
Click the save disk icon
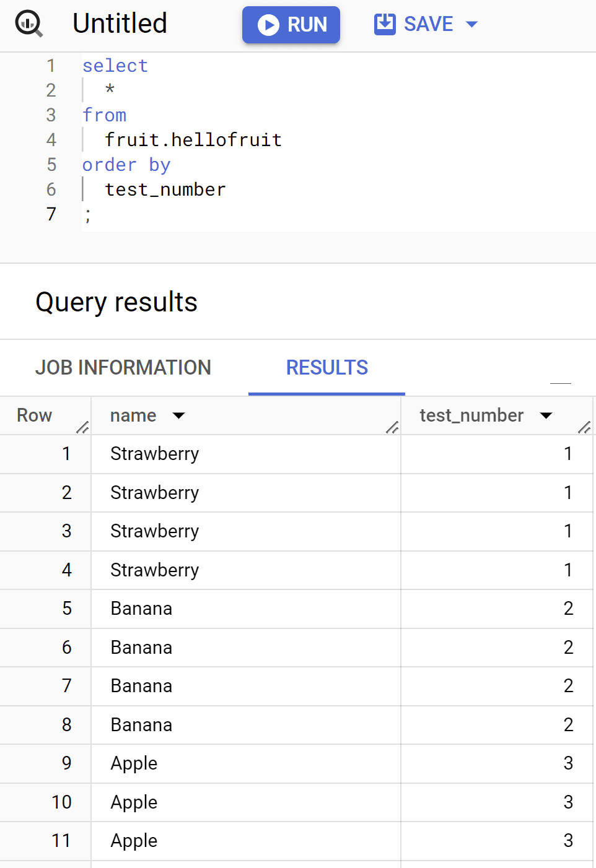[x=385, y=24]
